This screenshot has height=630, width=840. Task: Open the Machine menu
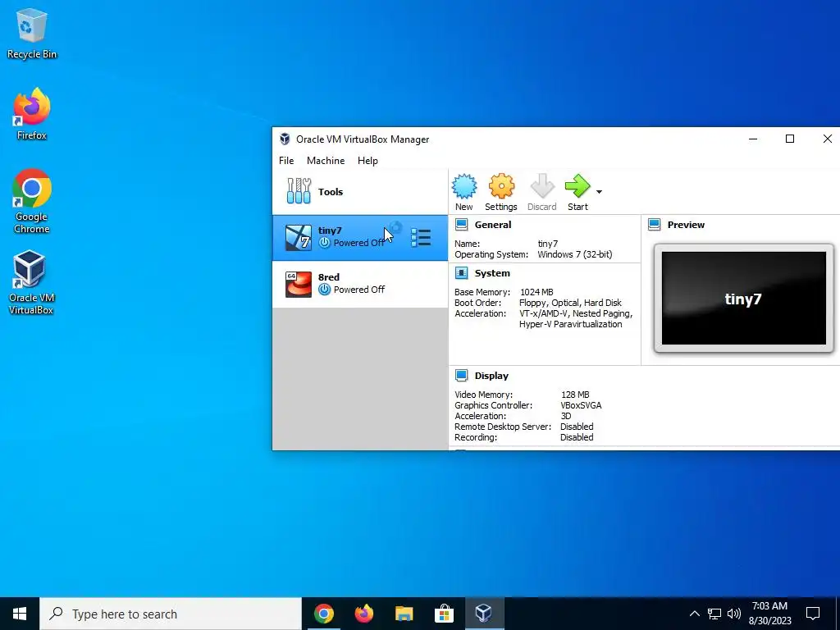click(x=326, y=161)
